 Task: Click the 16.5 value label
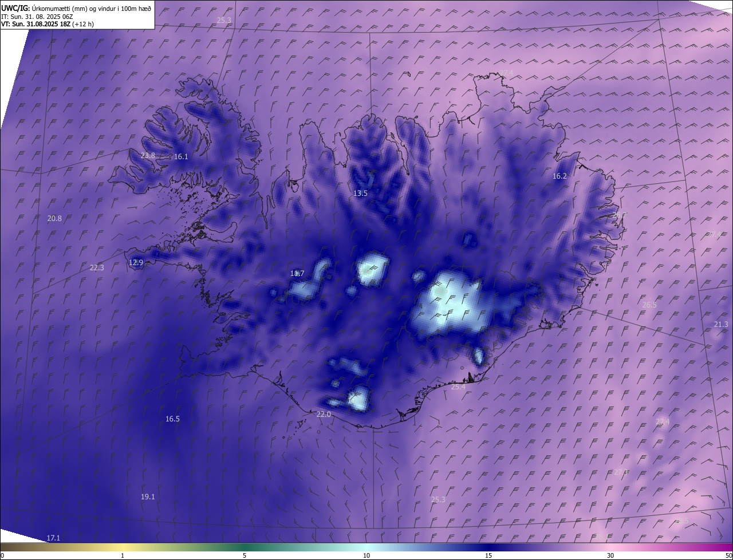[x=172, y=419]
